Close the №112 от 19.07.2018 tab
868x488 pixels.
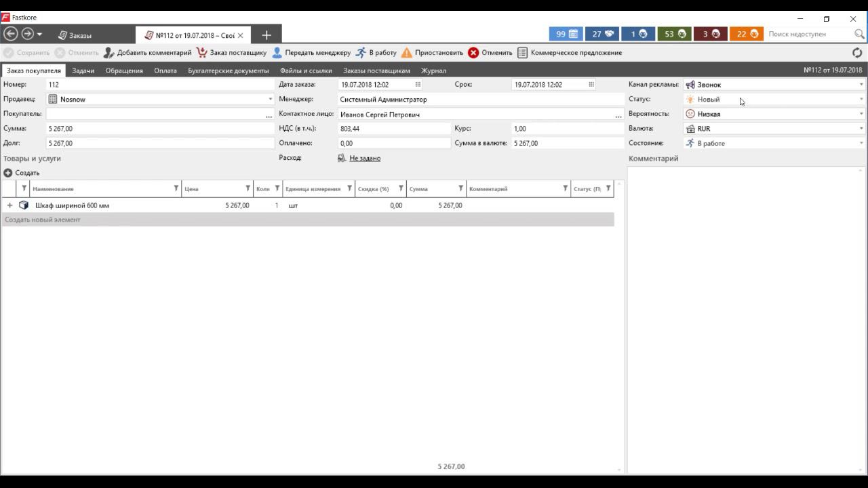point(240,35)
